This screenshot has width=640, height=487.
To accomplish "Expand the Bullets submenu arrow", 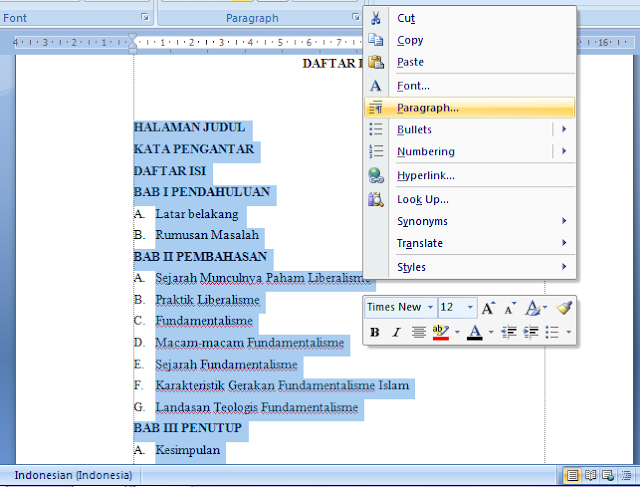I will pyautogui.click(x=564, y=129).
